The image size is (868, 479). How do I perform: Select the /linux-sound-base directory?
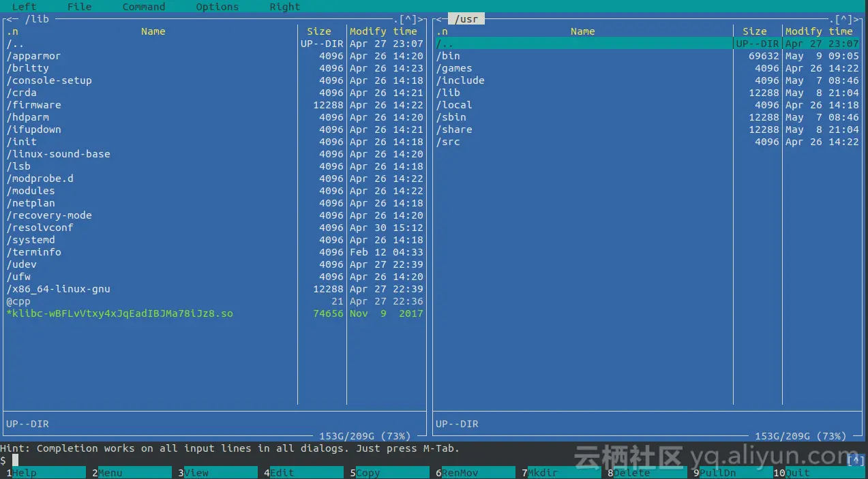pyautogui.click(x=215, y=154)
